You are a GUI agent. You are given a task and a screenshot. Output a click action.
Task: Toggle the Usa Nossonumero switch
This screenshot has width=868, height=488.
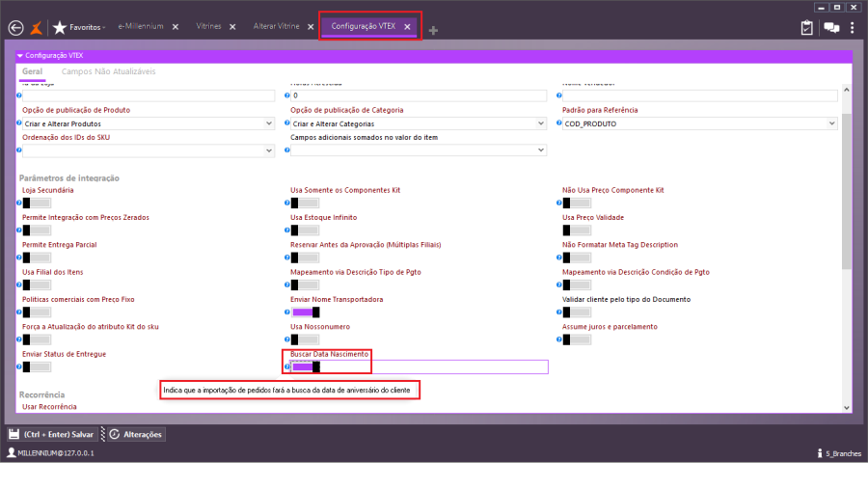click(x=305, y=339)
